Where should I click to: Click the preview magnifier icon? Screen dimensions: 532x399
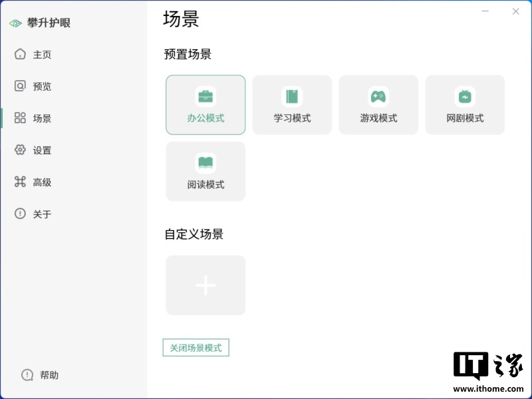click(20, 86)
